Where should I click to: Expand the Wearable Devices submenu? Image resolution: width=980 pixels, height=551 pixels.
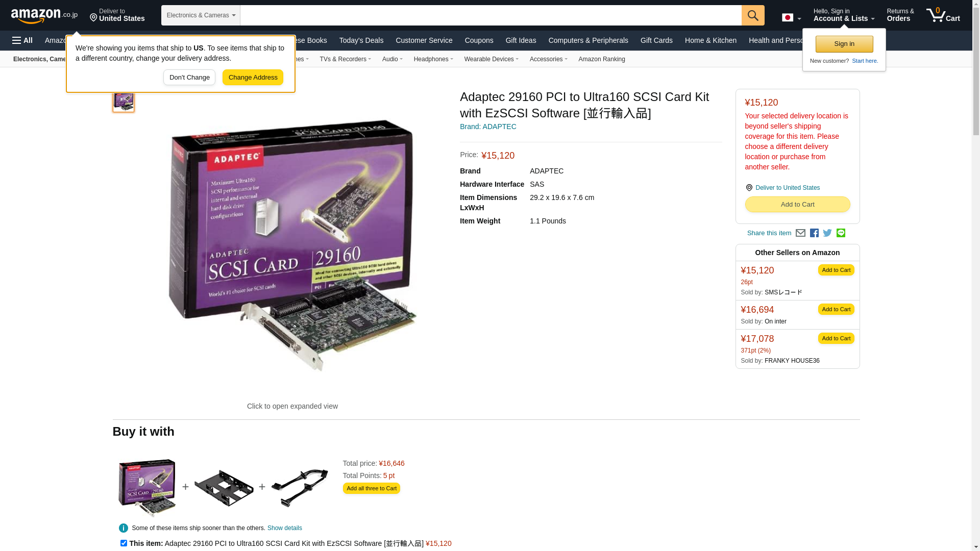click(x=491, y=59)
